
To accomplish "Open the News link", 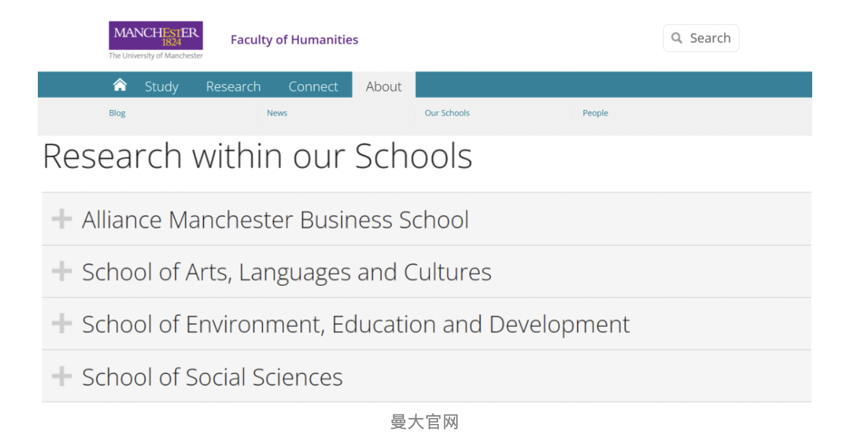I will click(x=277, y=113).
